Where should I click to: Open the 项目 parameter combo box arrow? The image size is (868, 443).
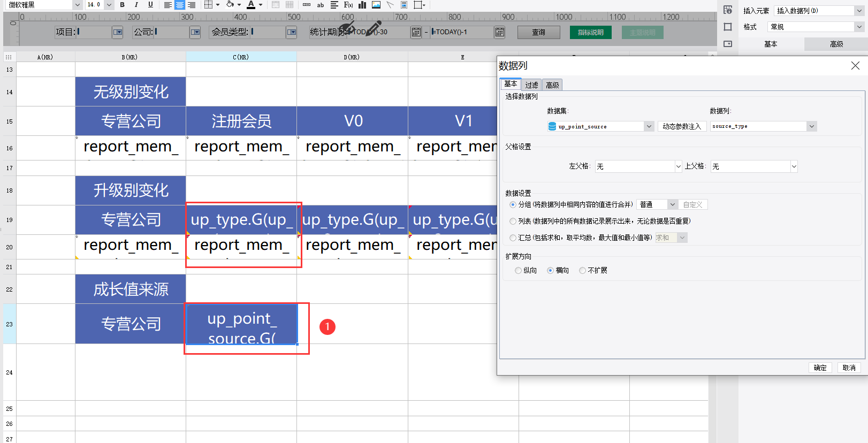click(118, 32)
